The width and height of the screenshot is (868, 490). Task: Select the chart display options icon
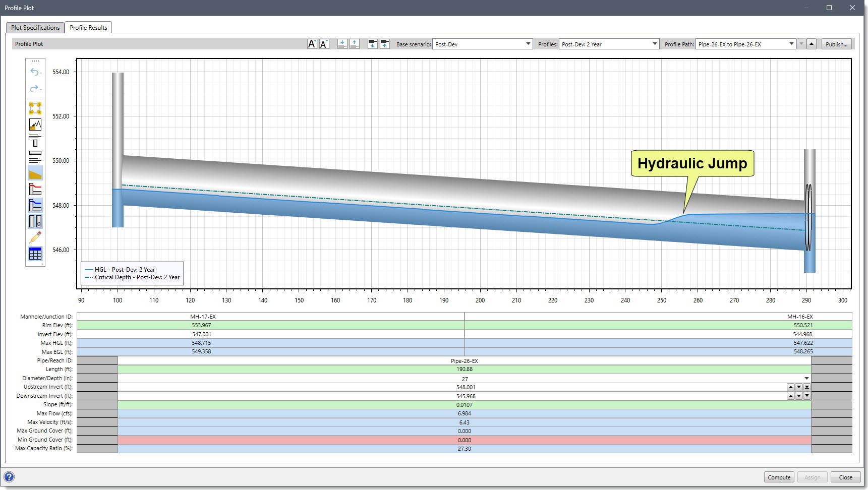pos(34,125)
